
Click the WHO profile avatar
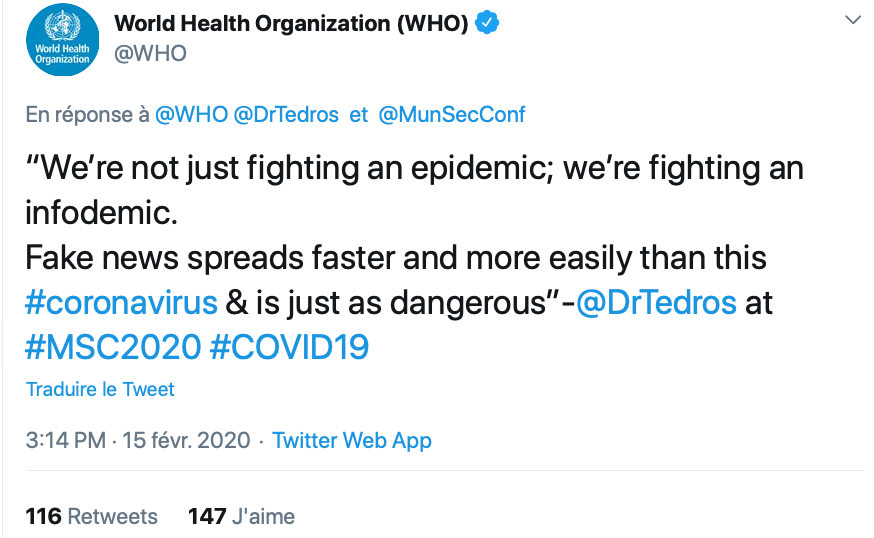(x=62, y=39)
